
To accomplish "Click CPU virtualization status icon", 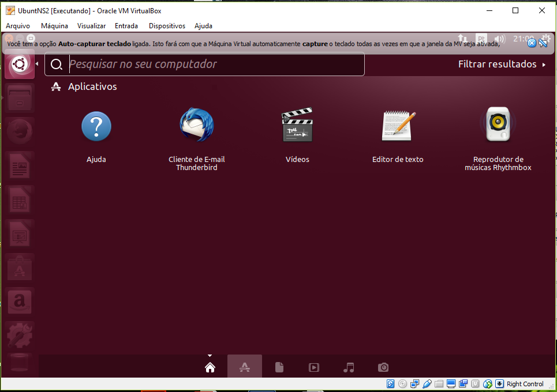I will [475, 384].
